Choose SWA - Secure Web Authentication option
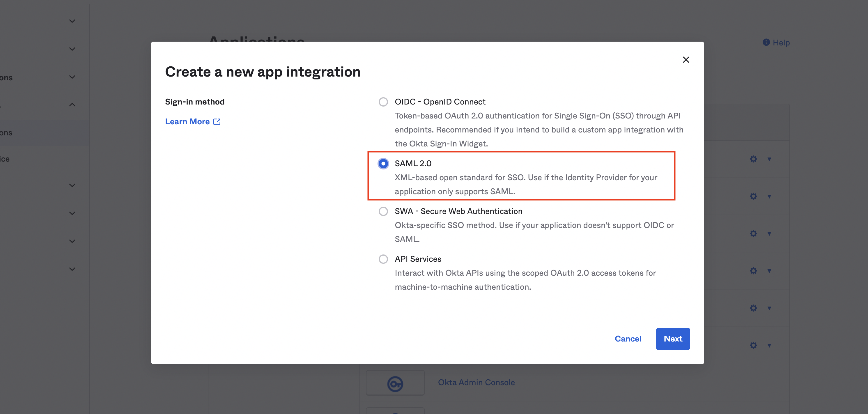Image resolution: width=868 pixels, height=414 pixels. point(383,211)
